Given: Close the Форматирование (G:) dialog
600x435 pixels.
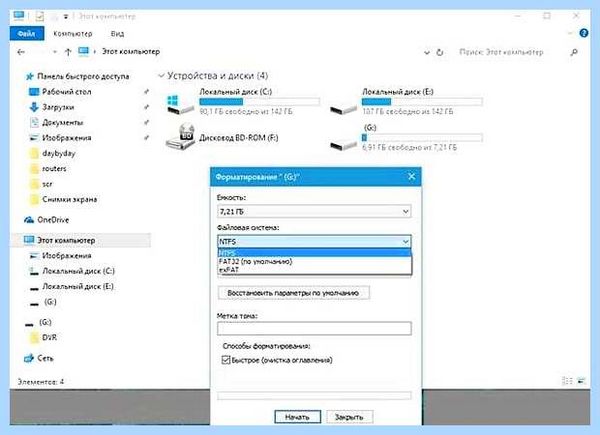Looking at the screenshot, I should (x=411, y=177).
